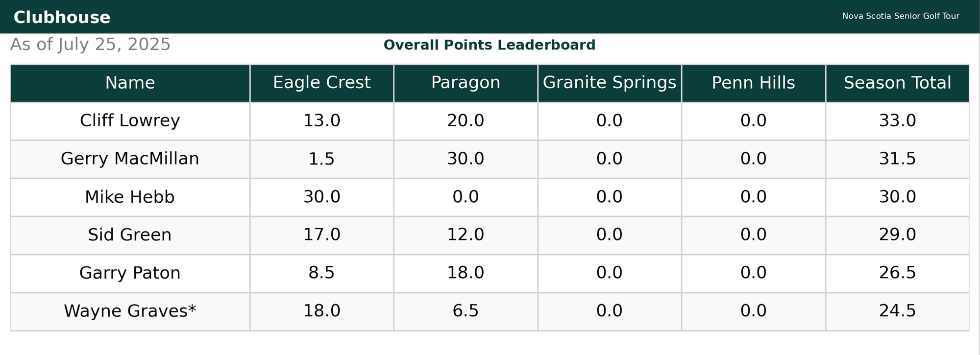980x355 pixels.
Task: Sort by Season Total column header
Action: [897, 83]
